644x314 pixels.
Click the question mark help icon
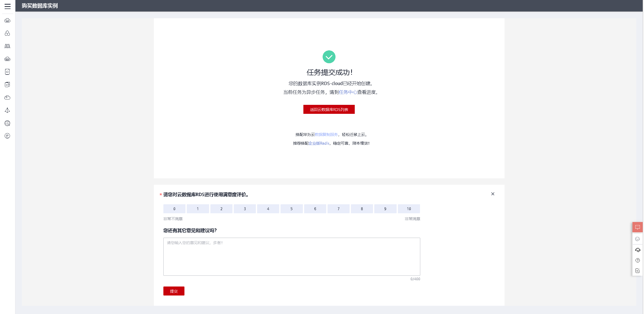(637, 260)
